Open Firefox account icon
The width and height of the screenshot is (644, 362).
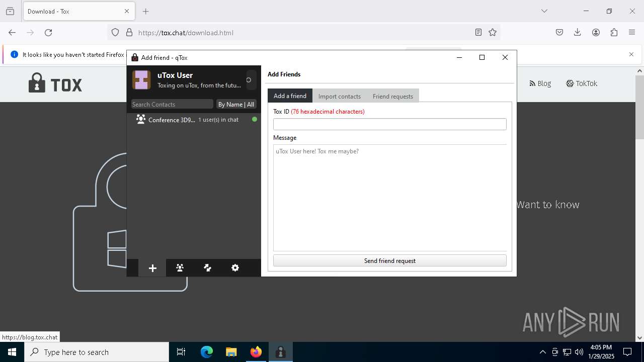[596, 32]
